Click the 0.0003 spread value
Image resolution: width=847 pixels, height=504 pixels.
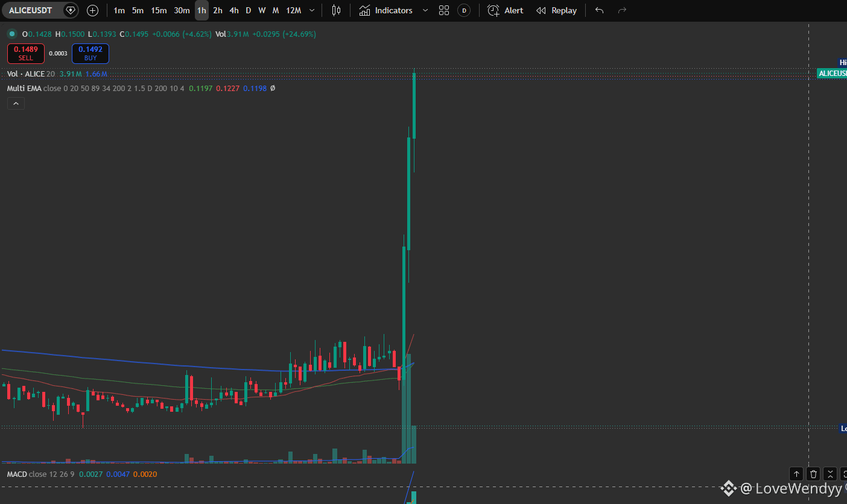58,54
